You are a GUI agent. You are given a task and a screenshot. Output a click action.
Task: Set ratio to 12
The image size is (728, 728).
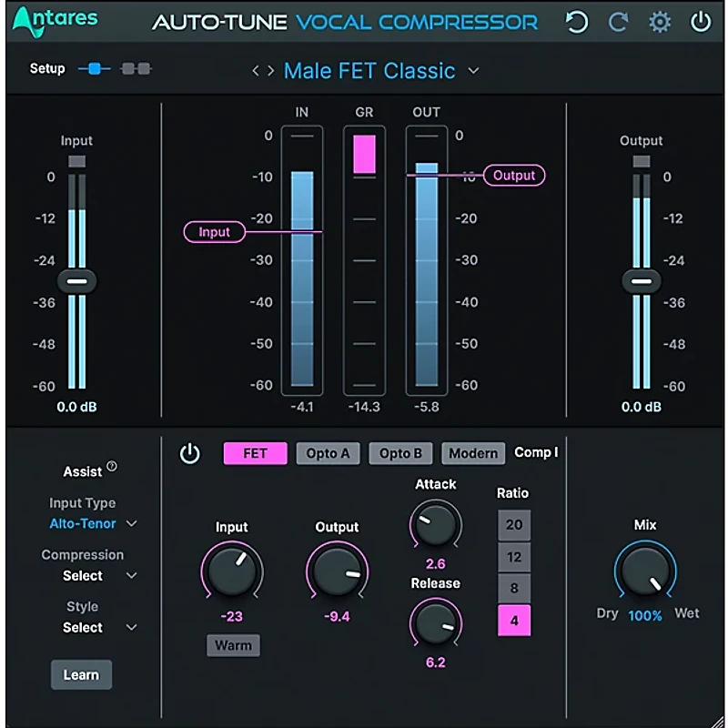pyautogui.click(x=514, y=557)
